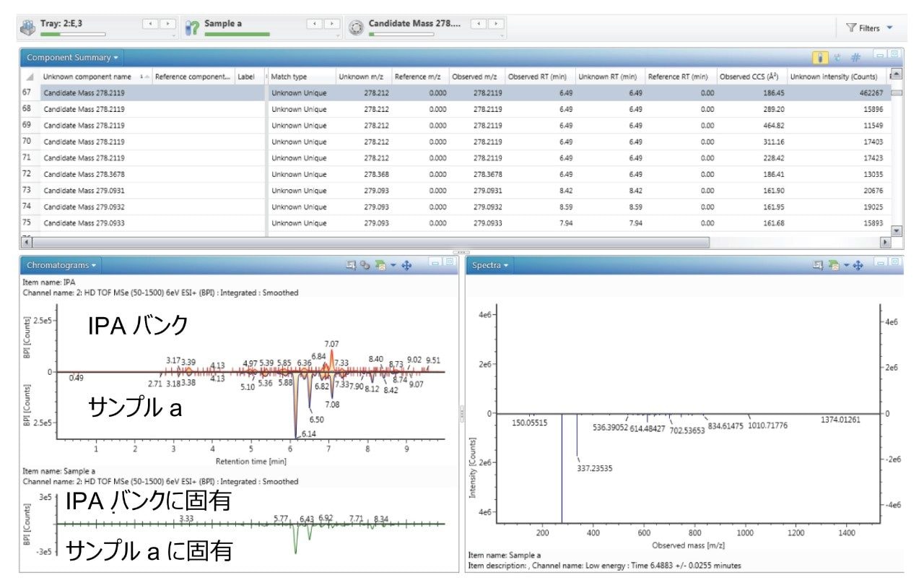Click the Candidate Mass progress bar
The width and height of the screenshot is (924, 588).
(x=401, y=34)
